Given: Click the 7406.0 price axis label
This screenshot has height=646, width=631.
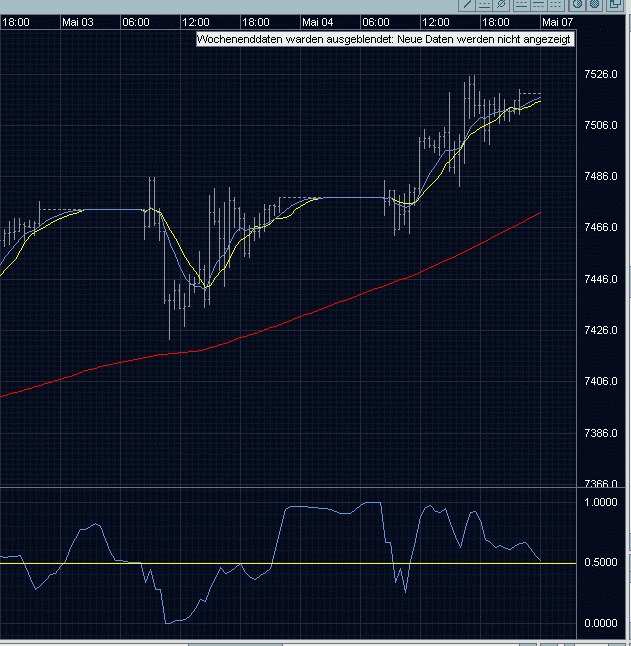Looking at the screenshot, I should (601, 382).
